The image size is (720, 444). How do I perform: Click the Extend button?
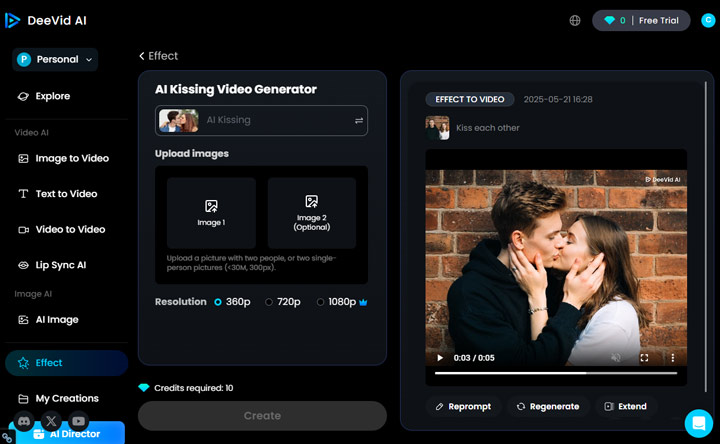tap(626, 406)
